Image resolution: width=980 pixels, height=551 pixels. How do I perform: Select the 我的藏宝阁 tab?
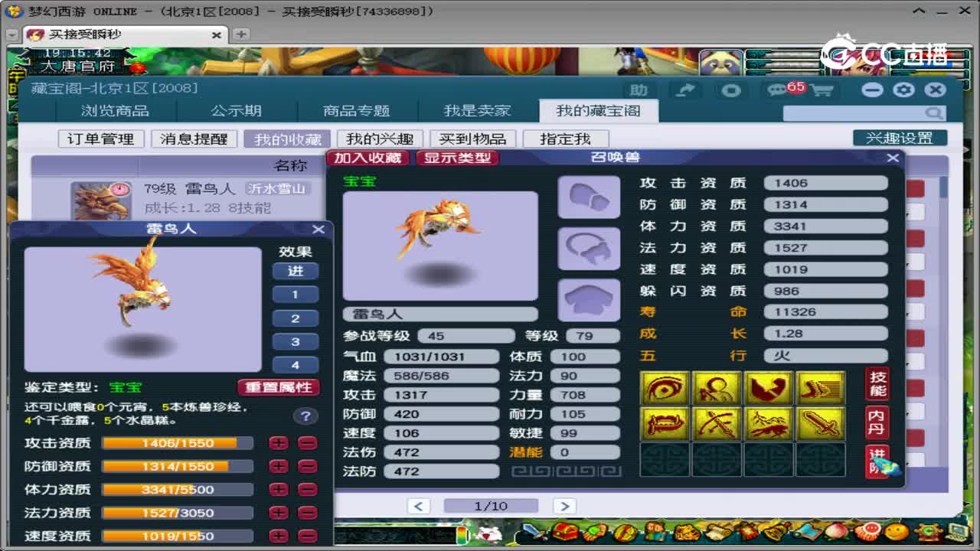pyautogui.click(x=598, y=111)
